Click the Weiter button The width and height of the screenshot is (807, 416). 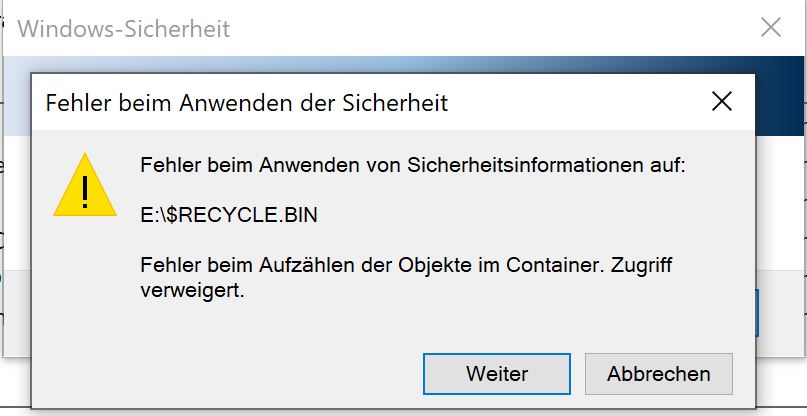coord(496,374)
